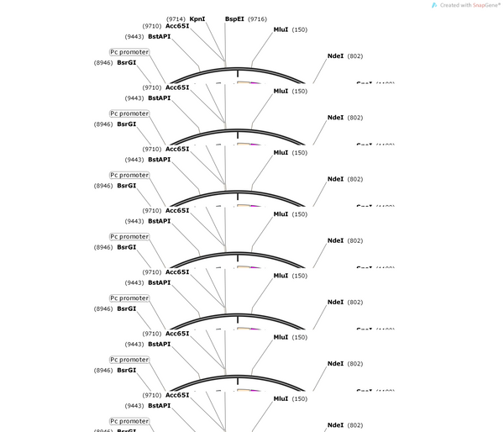Select the topmost BsrGI (8946) site label

115,63
